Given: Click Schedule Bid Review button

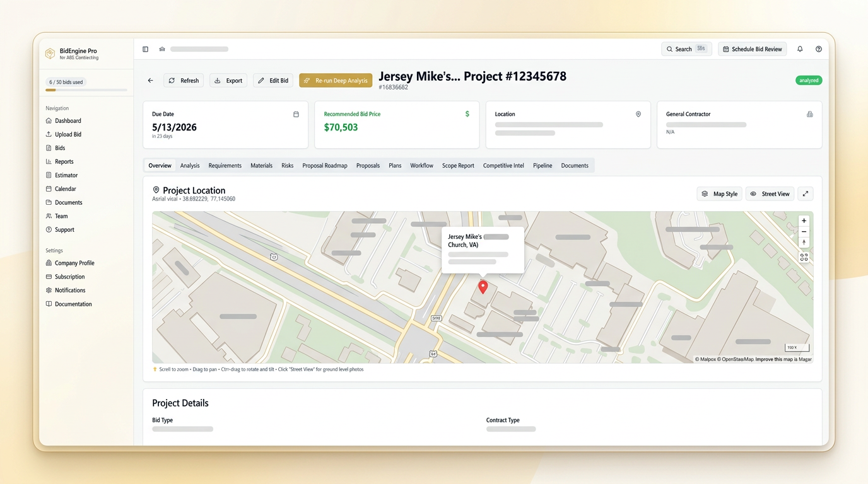Looking at the screenshot, I should (x=752, y=49).
